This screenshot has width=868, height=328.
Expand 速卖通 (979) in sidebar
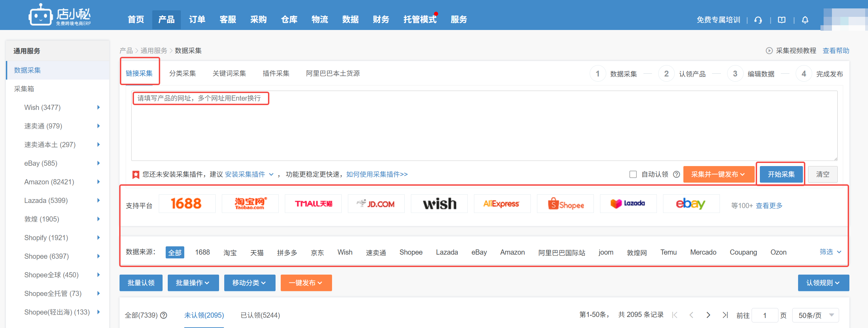pyautogui.click(x=99, y=126)
